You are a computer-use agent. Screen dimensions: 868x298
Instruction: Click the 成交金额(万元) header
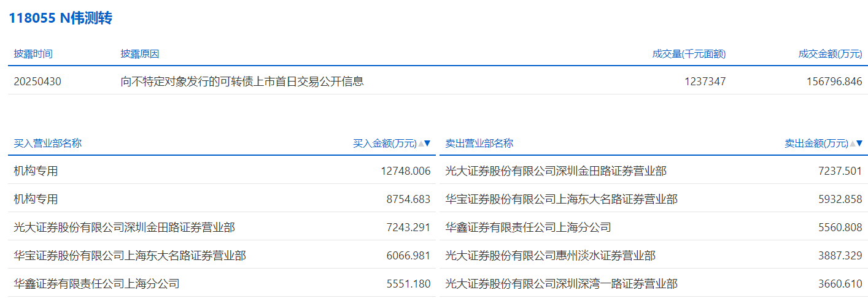[x=830, y=54]
